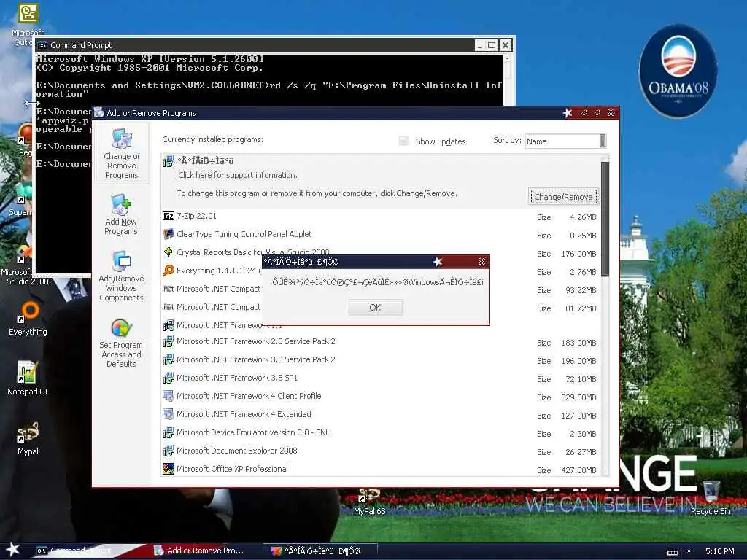Select the 7-Zip 22.01 icon

pos(169,216)
